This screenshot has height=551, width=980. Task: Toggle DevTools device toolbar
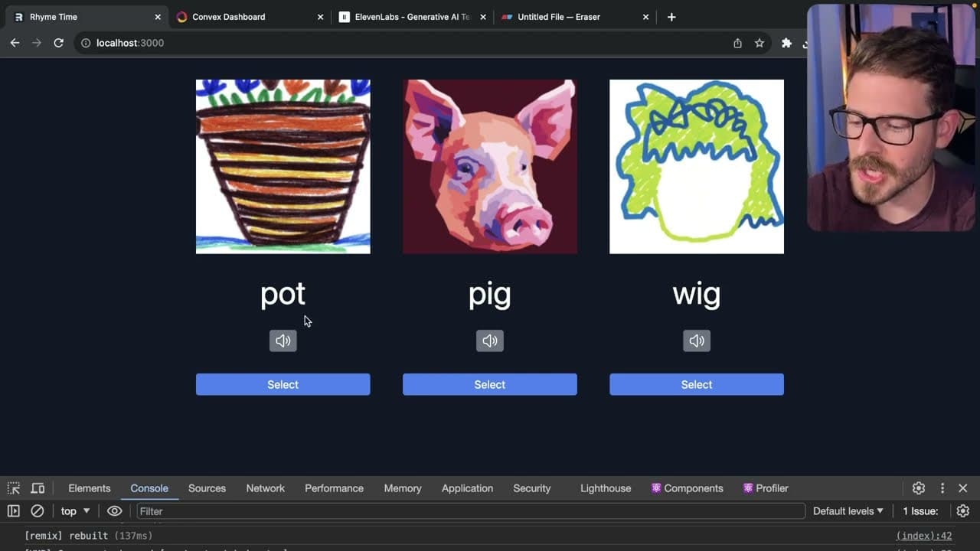pos(38,488)
